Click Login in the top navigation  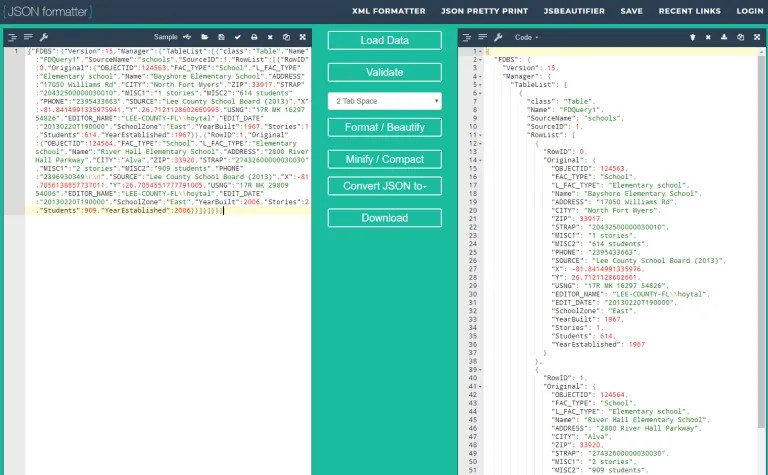pyautogui.click(x=749, y=11)
